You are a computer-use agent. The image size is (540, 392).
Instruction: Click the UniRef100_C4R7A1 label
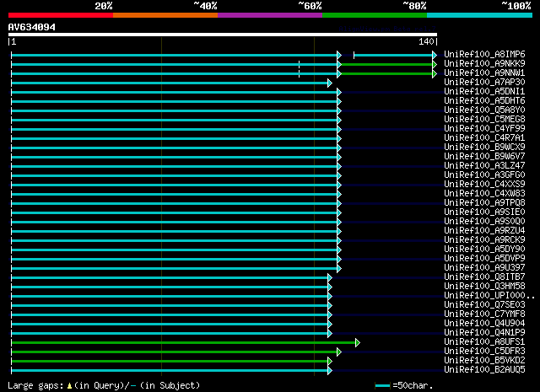click(x=484, y=138)
